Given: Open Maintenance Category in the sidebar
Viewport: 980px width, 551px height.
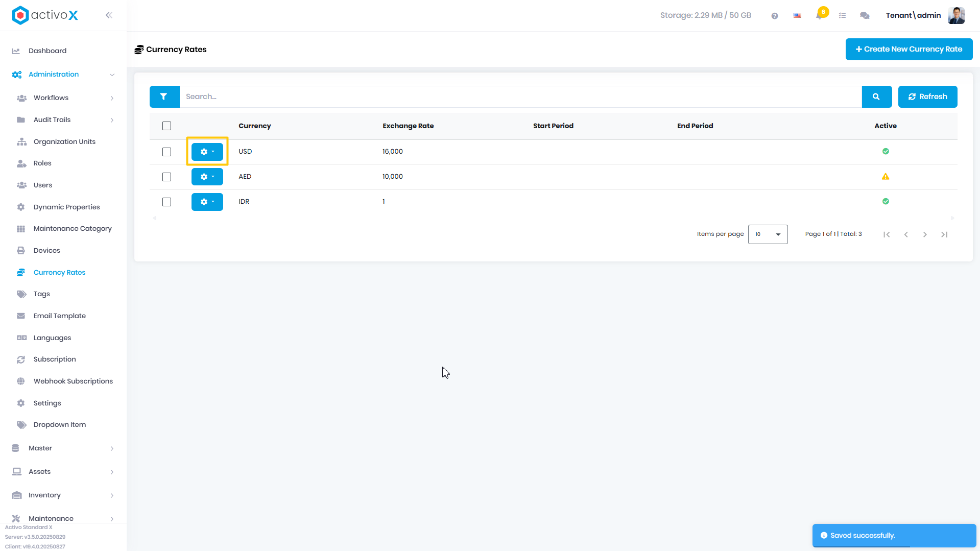Looking at the screenshot, I should (73, 229).
